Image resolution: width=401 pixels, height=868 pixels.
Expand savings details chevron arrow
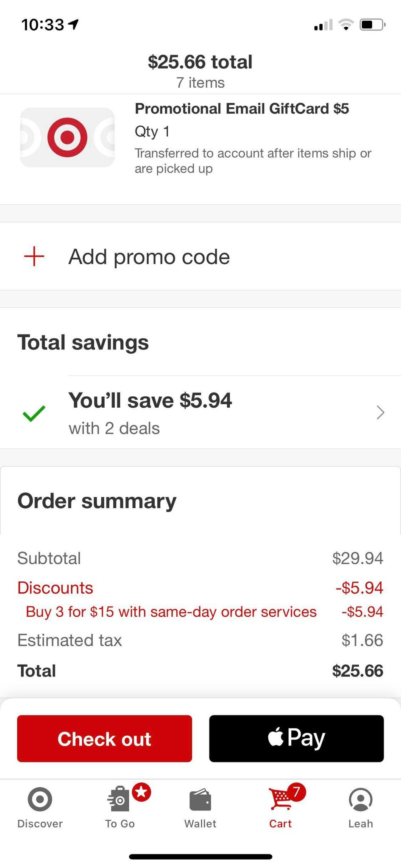[x=380, y=412]
